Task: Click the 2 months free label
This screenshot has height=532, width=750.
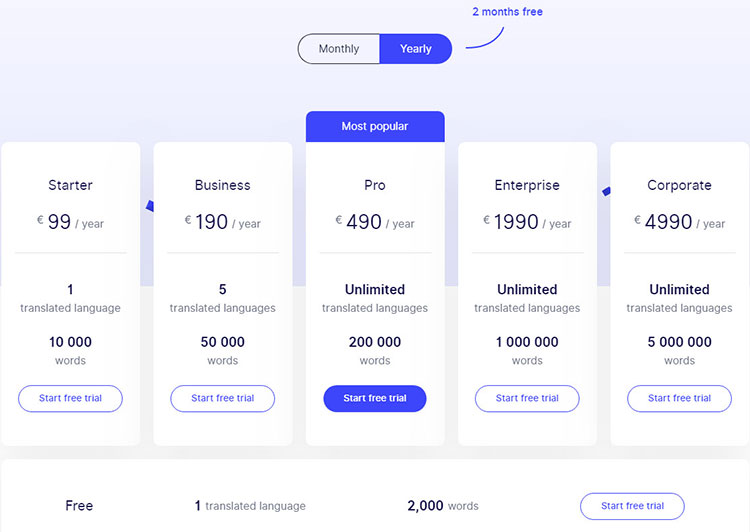Action: [x=508, y=12]
